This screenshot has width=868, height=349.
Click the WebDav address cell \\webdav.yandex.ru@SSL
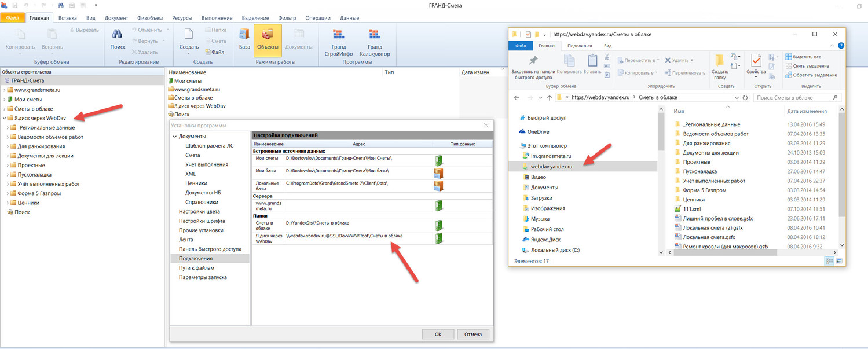pyautogui.click(x=358, y=238)
